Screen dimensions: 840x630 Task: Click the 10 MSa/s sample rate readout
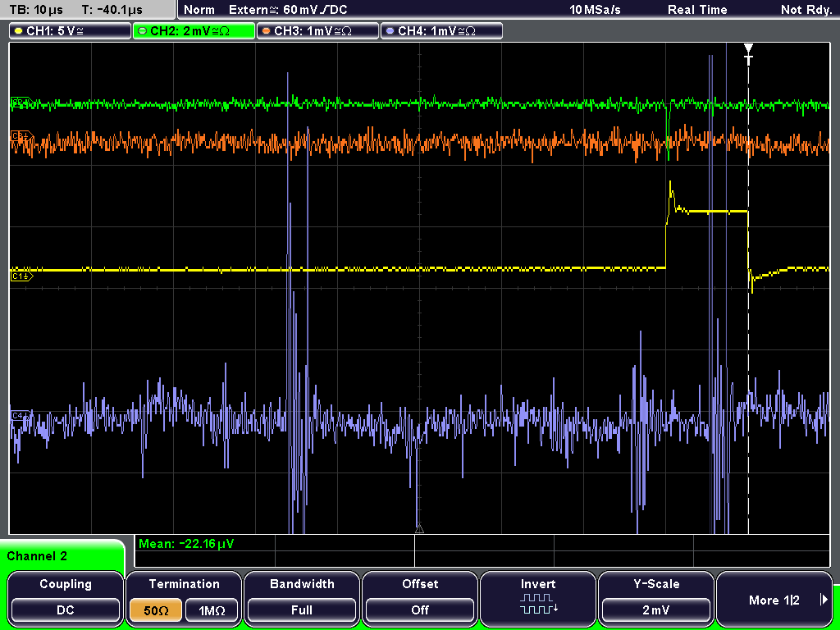596,10
